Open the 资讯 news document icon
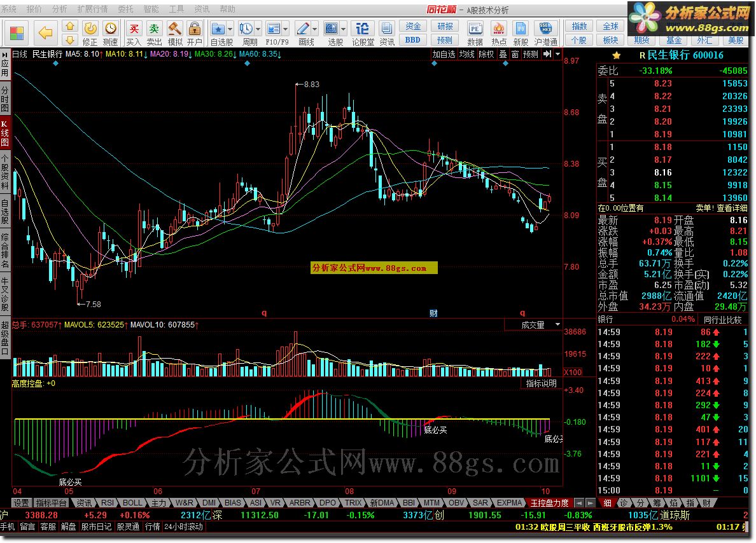756x543 pixels. (x=387, y=33)
